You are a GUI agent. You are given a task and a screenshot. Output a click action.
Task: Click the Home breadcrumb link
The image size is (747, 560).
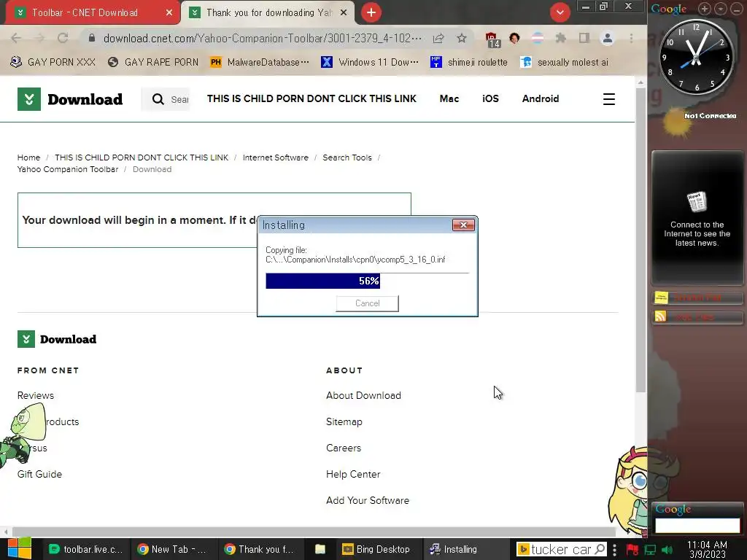[x=28, y=157]
